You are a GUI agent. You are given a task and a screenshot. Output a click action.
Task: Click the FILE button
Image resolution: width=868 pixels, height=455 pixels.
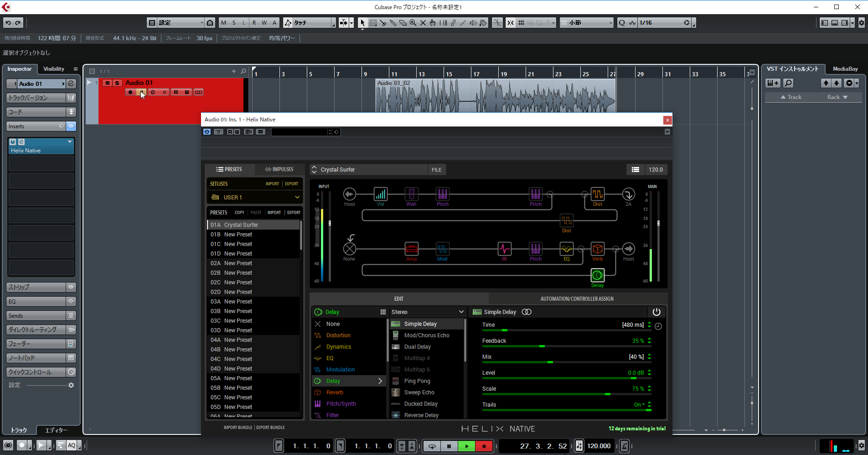coord(437,170)
